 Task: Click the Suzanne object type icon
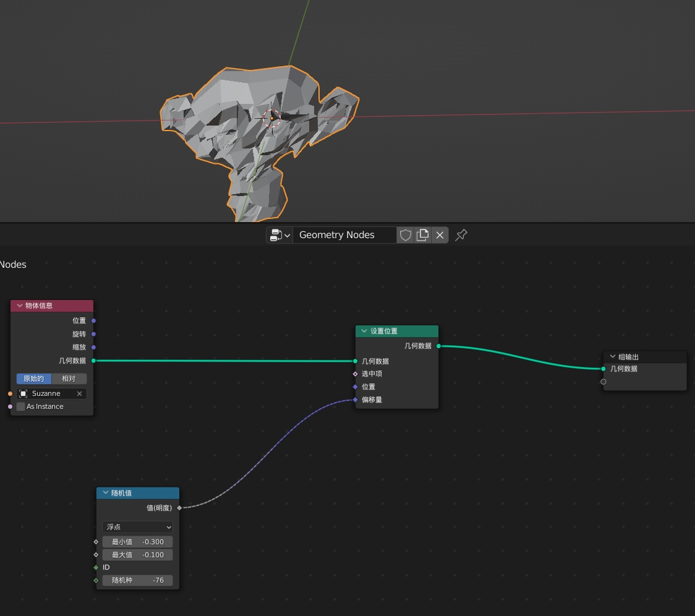[23, 393]
